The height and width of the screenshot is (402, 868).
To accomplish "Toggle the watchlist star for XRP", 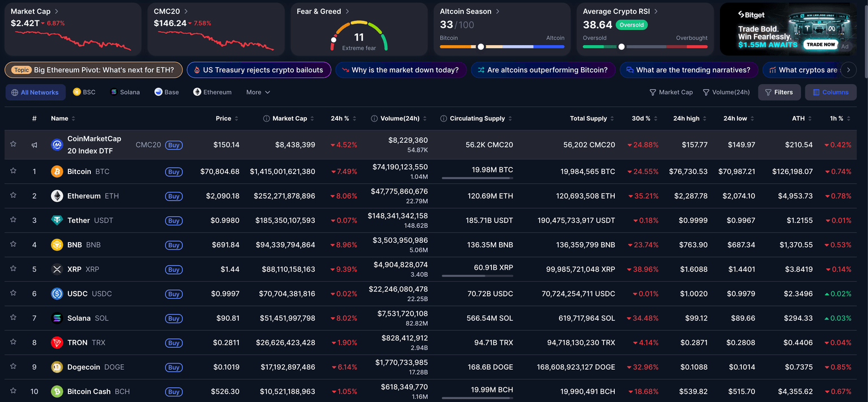I will tap(13, 269).
